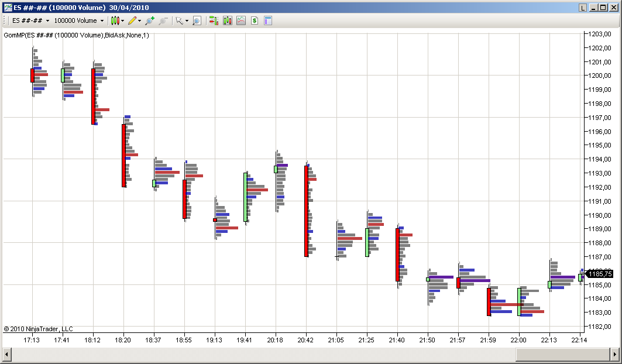Click the 1182,00 price axis label
The image size is (622, 364).
pos(600,327)
